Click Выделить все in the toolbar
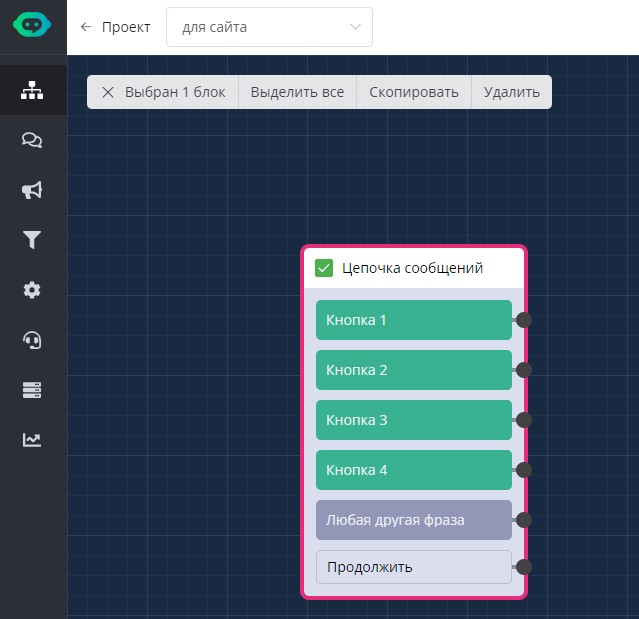 pos(297,92)
